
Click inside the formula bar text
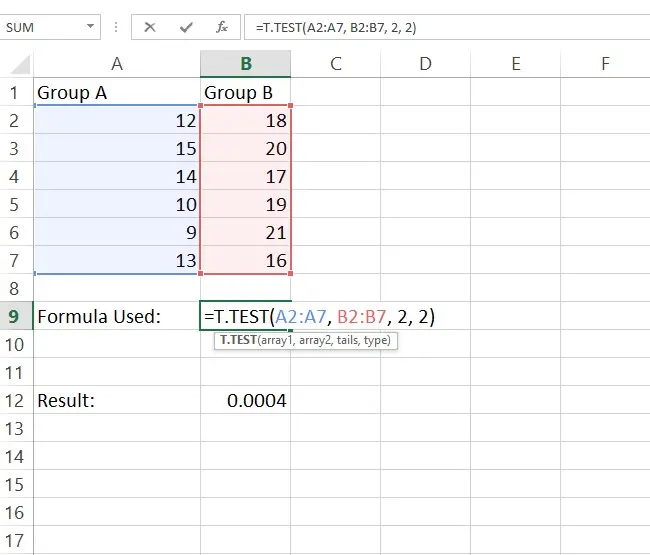point(336,28)
